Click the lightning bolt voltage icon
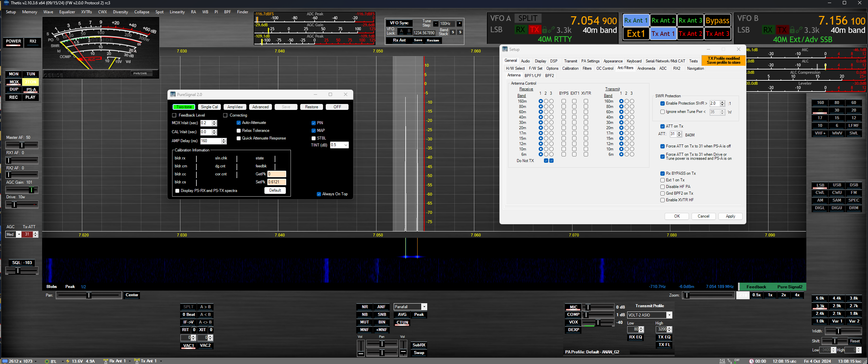Viewport: 868px width, 364px height. pyautogui.click(x=68, y=361)
